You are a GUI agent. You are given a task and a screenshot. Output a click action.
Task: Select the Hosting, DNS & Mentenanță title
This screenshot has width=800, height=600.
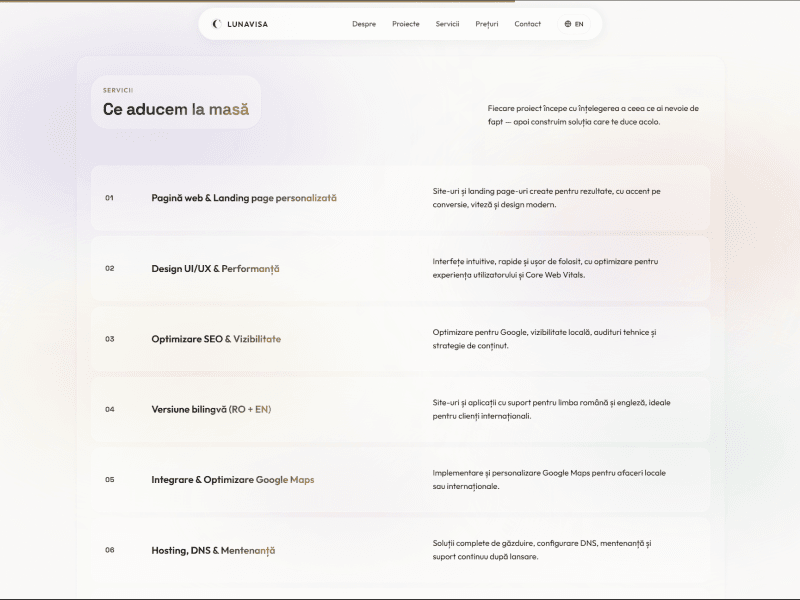click(x=213, y=551)
